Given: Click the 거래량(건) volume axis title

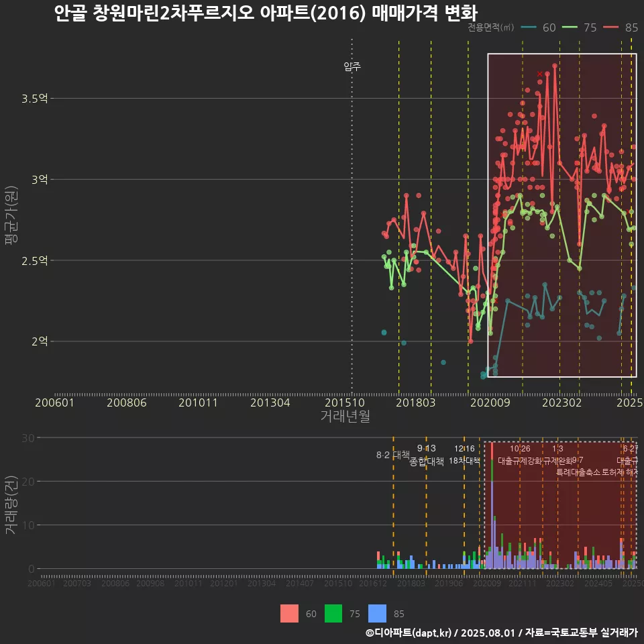Looking at the screenshot, I should tap(11, 504).
